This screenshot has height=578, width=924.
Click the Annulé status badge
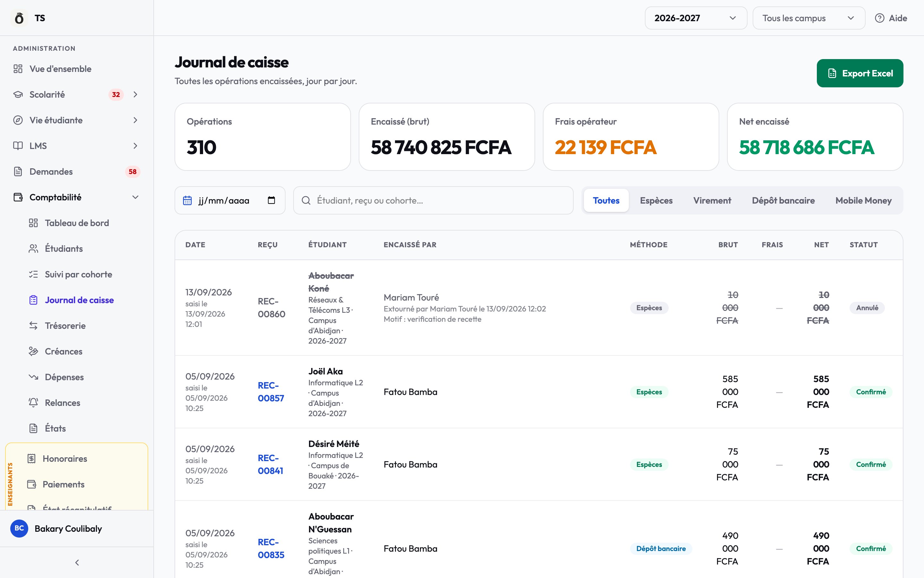tap(867, 308)
